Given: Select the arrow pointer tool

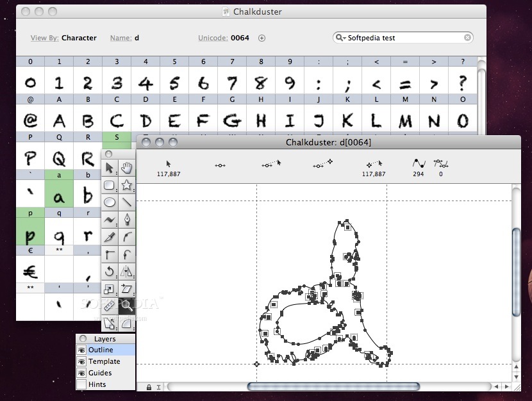Looking at the screenshot, I should click(109, 168).
